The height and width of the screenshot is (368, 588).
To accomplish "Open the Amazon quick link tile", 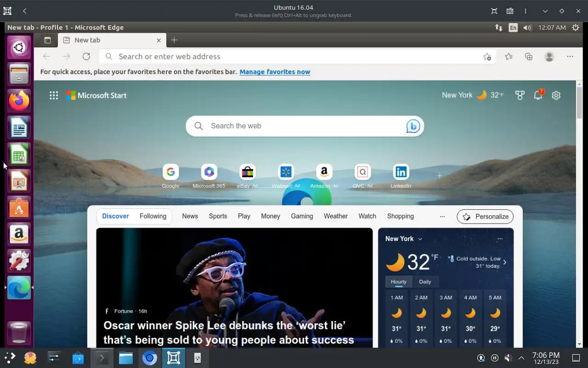I will (324, 176).
